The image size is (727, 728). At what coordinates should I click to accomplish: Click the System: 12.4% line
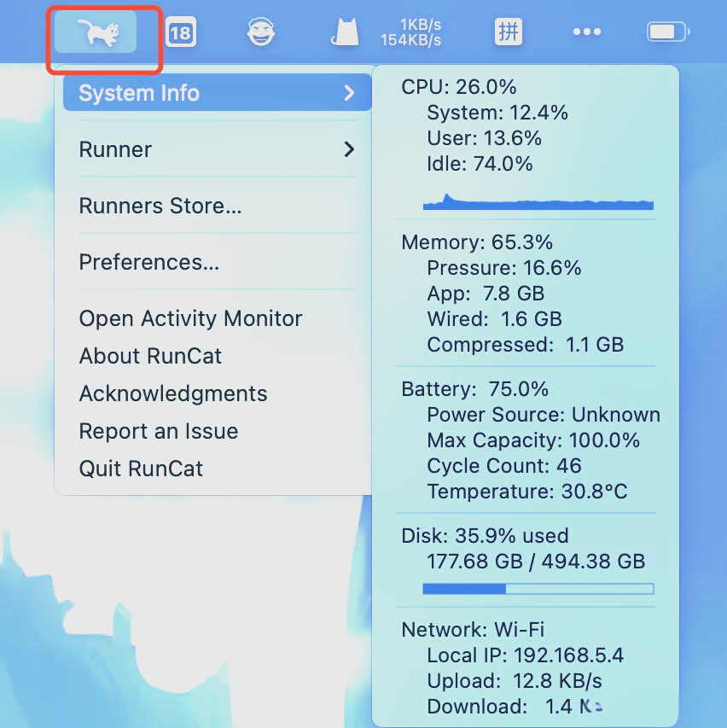497,113
